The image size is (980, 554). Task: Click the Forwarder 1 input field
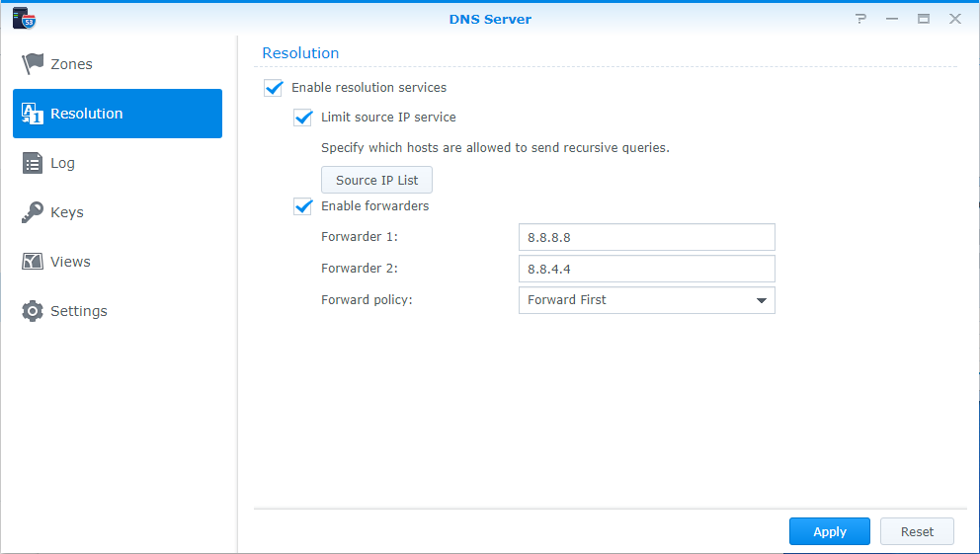[x=647, y=237]
